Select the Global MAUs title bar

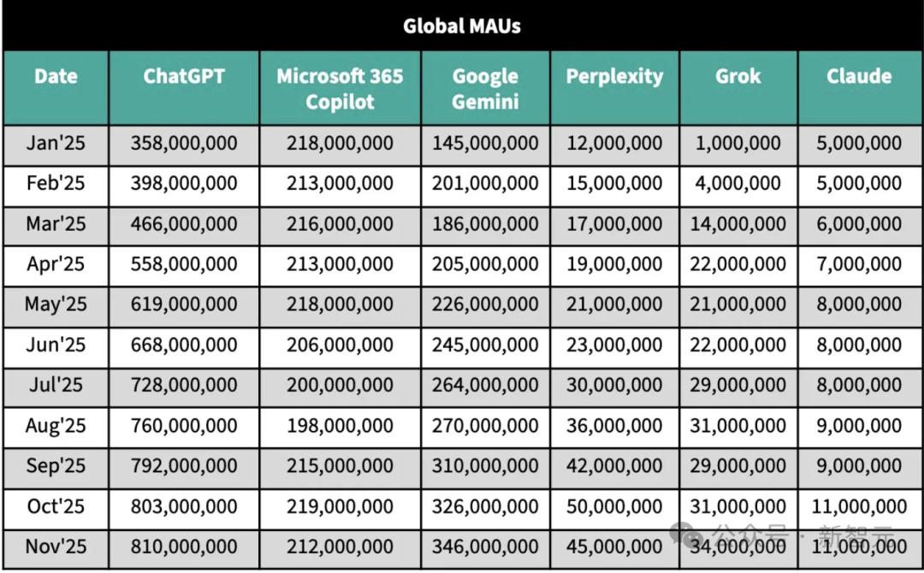pos(462,26)
